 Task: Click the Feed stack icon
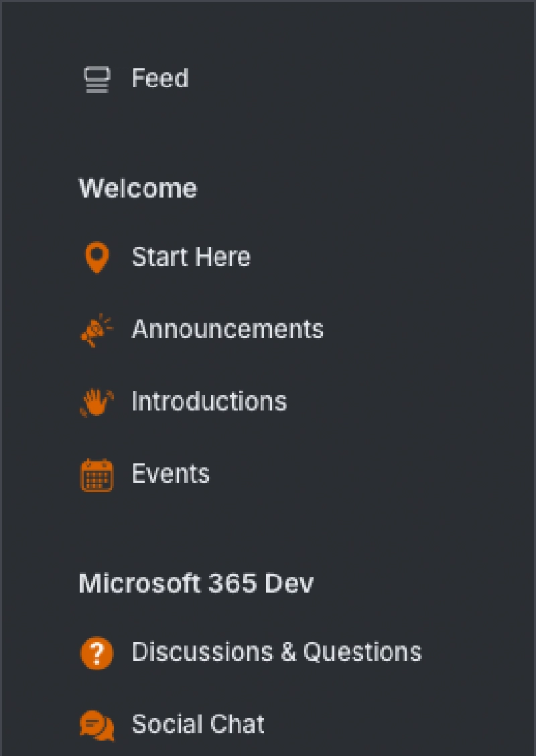pos(97,79)
